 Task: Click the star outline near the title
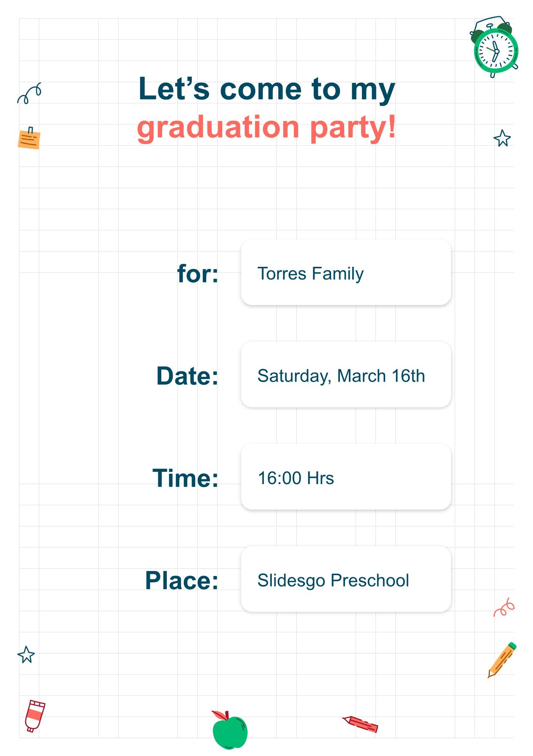pyautogui.click(x=502, y=138)
